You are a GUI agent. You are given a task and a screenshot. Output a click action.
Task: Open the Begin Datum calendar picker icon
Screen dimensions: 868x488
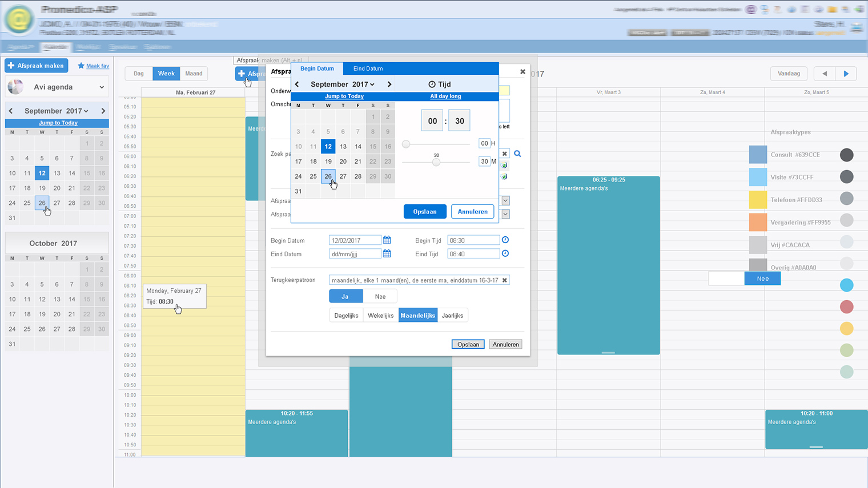tap(387, 240)
